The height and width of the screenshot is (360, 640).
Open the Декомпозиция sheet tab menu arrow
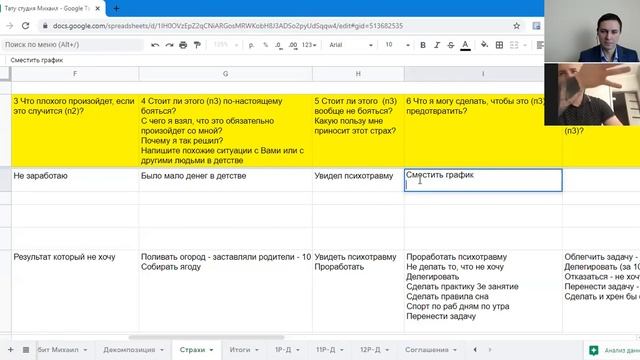point(162,350)
